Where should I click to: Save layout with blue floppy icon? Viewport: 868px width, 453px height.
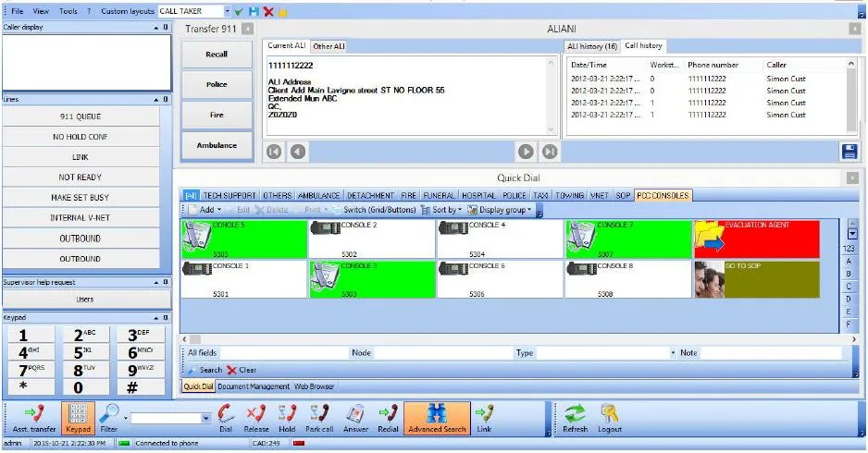pyautogui.click(x=254, y=11)
